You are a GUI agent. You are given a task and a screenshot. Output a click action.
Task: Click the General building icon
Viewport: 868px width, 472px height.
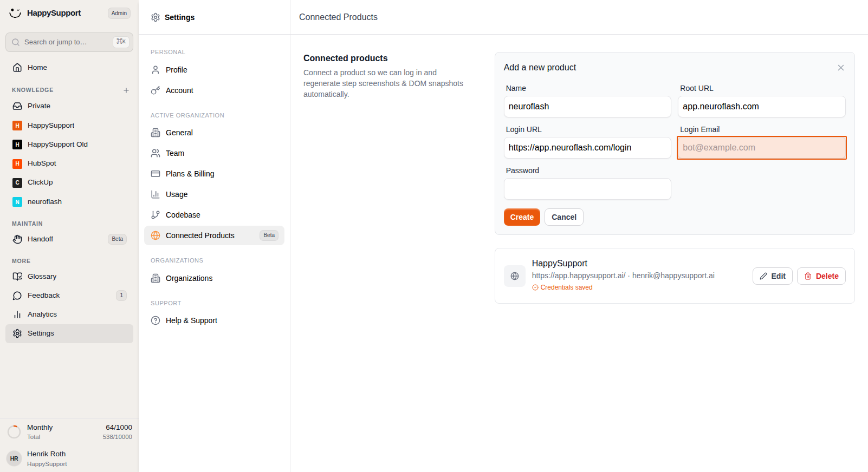[156, 133]
